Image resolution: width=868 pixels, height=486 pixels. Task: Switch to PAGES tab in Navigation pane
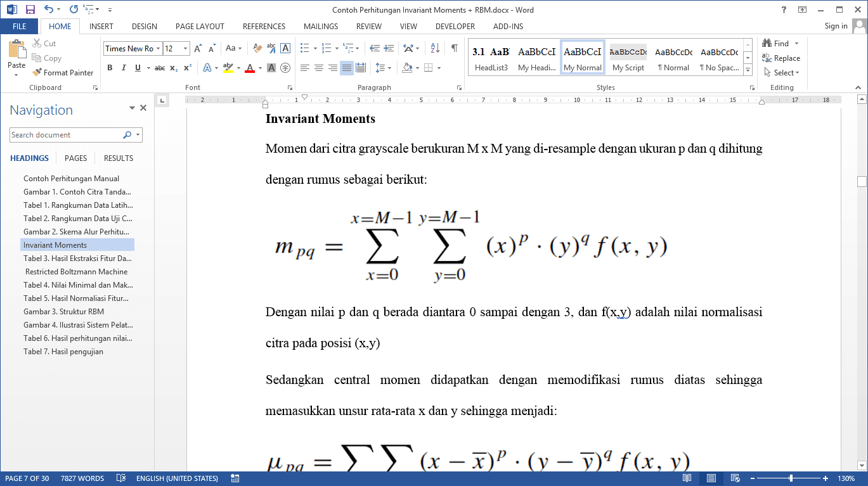[75, 158]
